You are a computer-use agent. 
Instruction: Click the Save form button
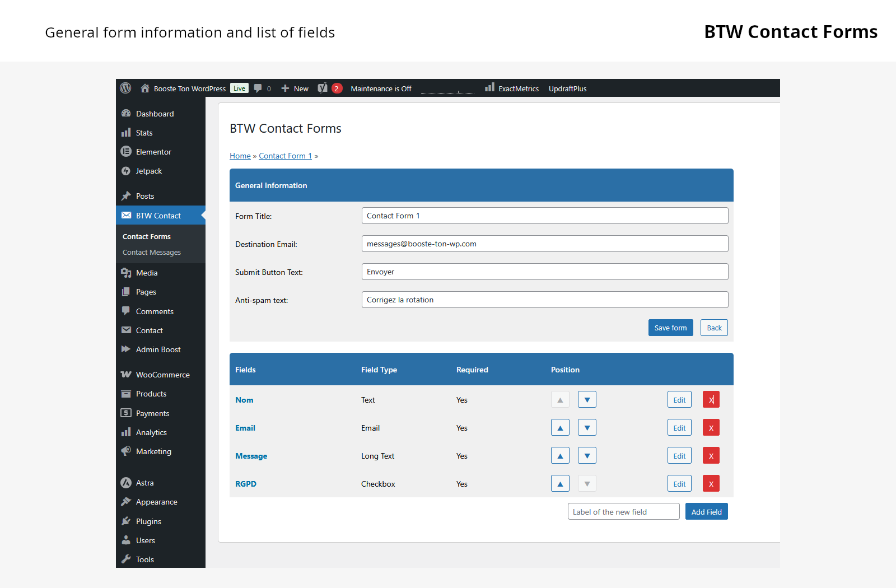click(x=670, y=328)
